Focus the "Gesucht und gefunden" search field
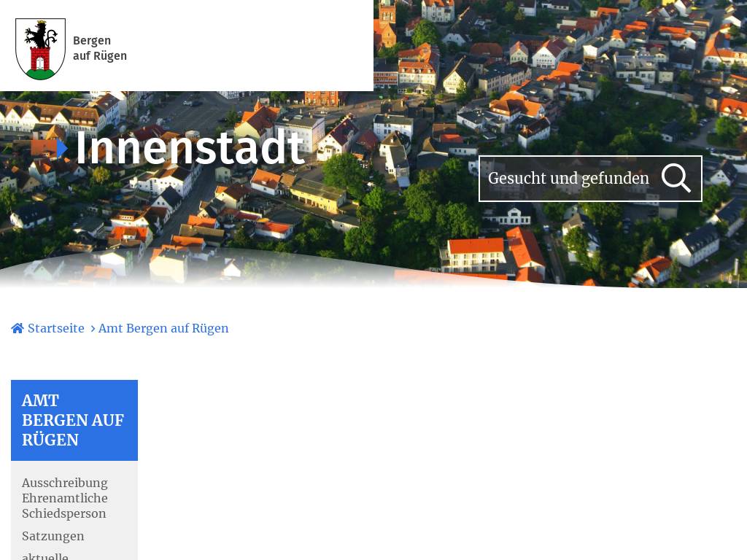747x560 pixels. [568, 179]
